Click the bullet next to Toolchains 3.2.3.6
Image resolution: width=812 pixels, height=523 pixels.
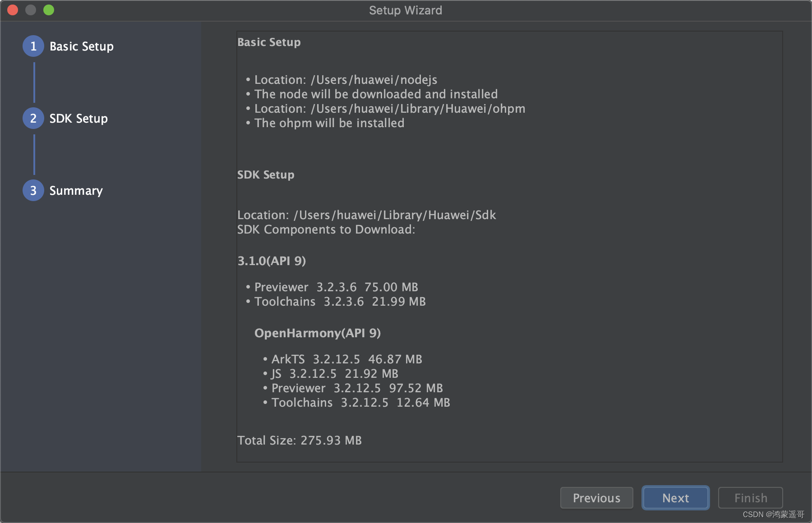247,301
